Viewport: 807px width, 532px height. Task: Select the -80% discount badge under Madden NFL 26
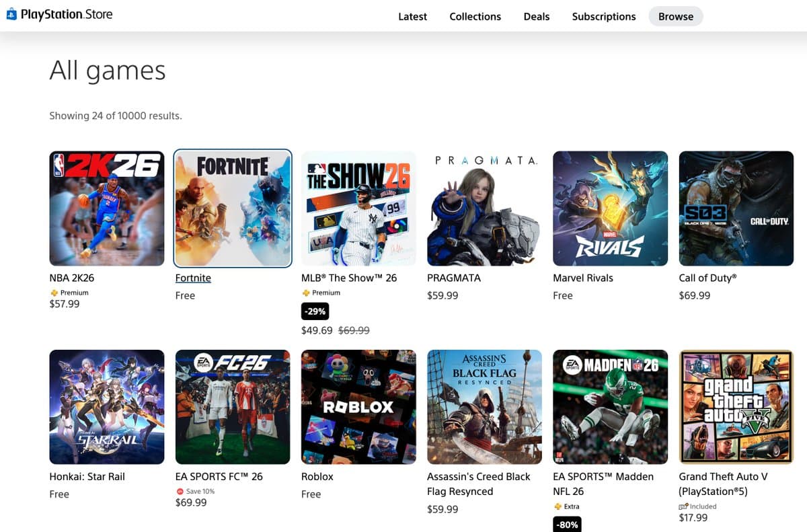click(567, 524)
